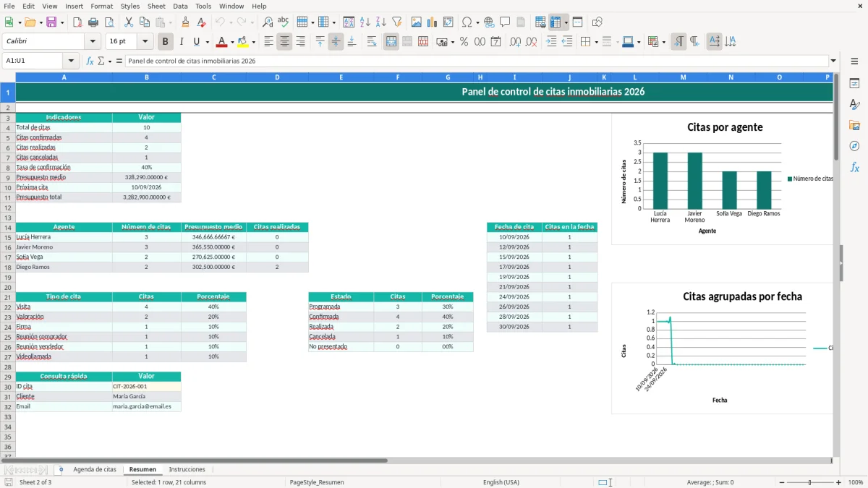Clear direct formatting
This screenshot has width=868, height=488.
[201, 22]
